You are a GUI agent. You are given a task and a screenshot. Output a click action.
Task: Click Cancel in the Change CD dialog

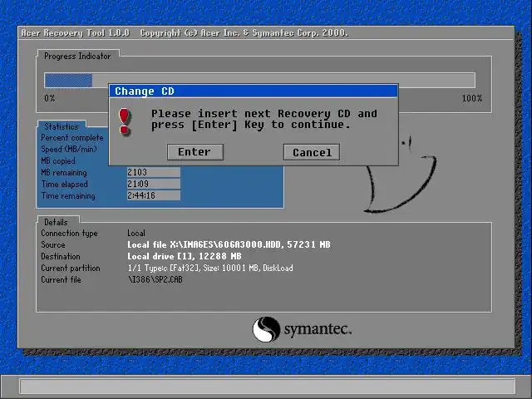click(312, 152)
